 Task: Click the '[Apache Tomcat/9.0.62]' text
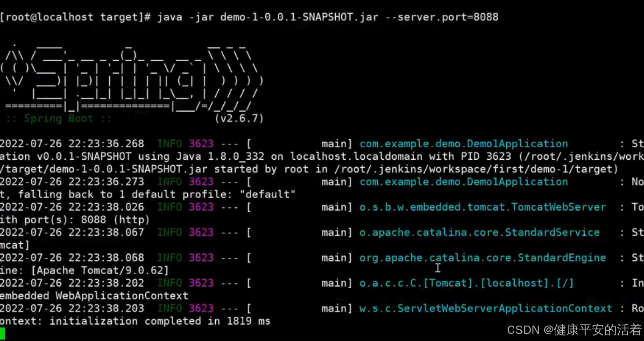coord(99,270)
